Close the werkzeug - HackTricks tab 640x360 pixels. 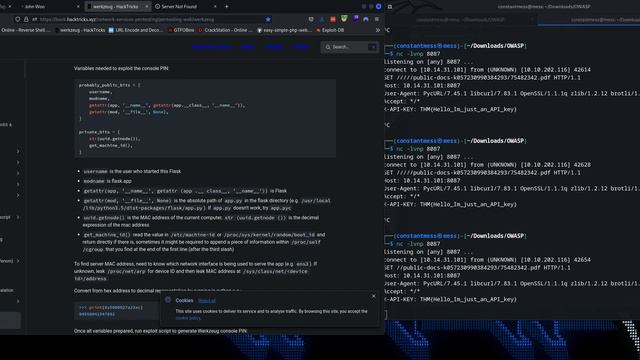[147, 7]
